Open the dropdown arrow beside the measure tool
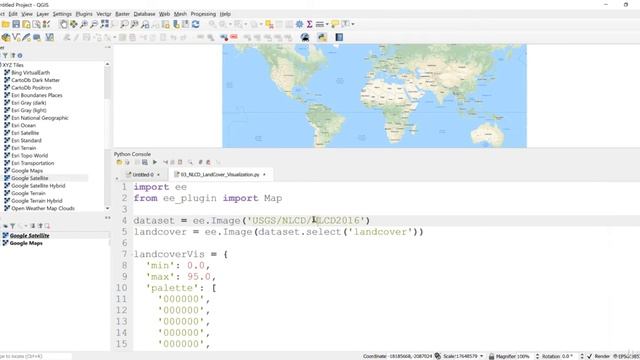Screen dimensions: 640x360 pos(327,24)
